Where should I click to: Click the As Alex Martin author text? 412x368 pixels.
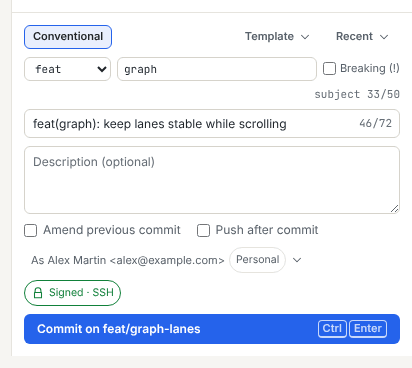click(x=128, y=260)
